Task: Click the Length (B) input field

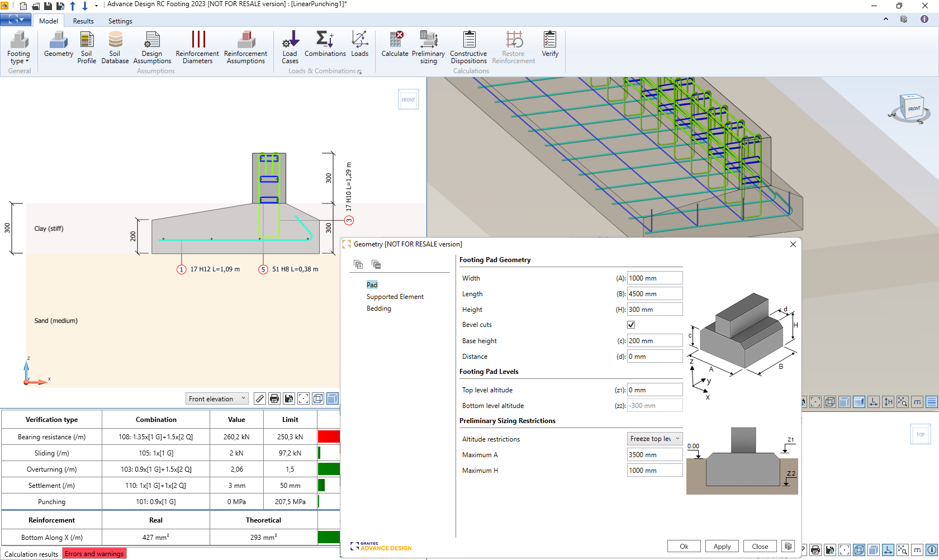Action: tap(655, 293)
